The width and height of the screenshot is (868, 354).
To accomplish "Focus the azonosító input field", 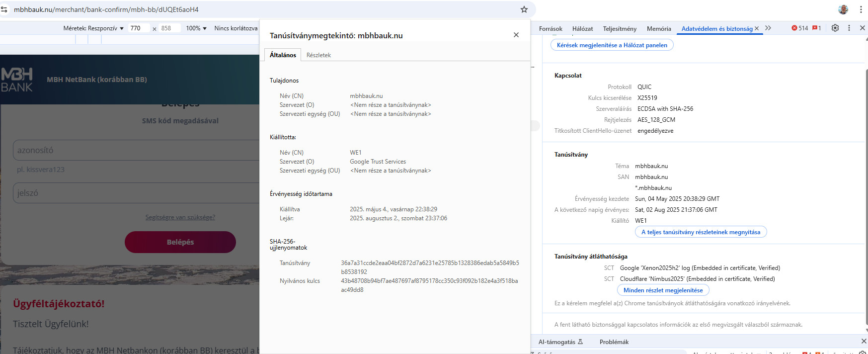I will coord(137,150).
